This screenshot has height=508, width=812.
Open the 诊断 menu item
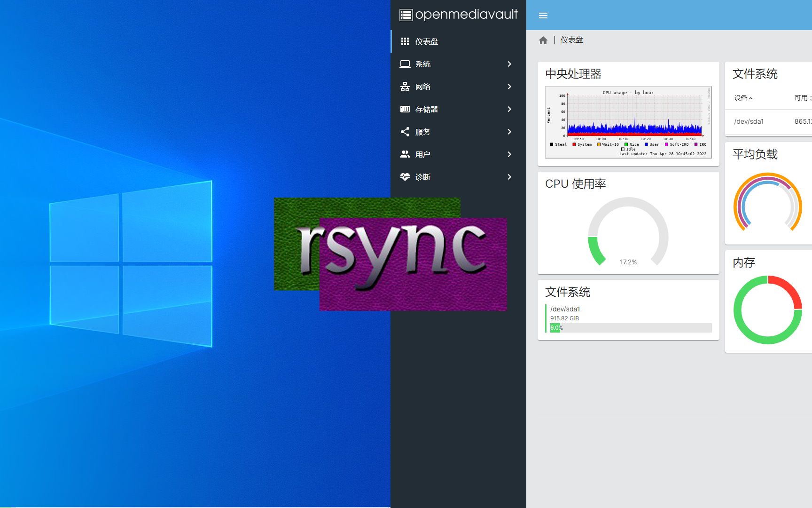459,177
